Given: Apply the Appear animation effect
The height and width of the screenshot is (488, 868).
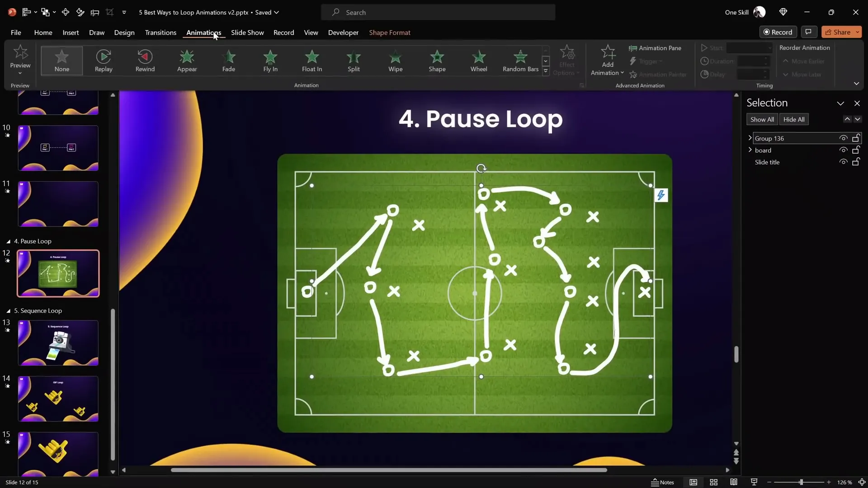Looking at the screenshot, I should click(x=187, y=61).
